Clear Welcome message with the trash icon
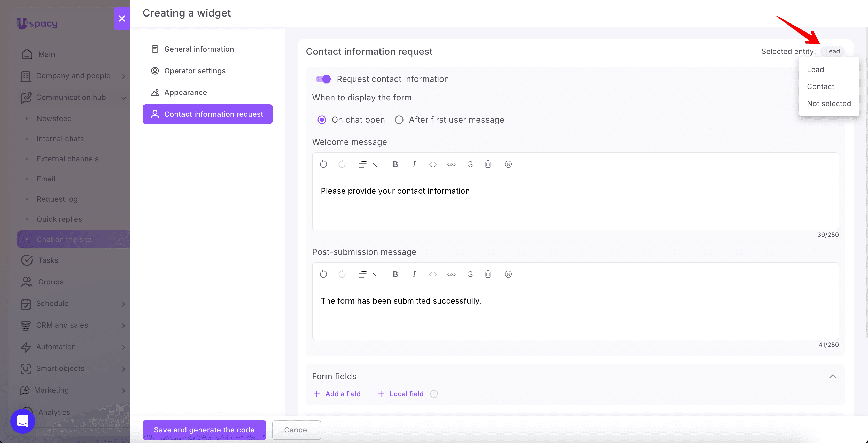This screenshot has width=868, height=443. pyautogui.click(x=488, y=164)
